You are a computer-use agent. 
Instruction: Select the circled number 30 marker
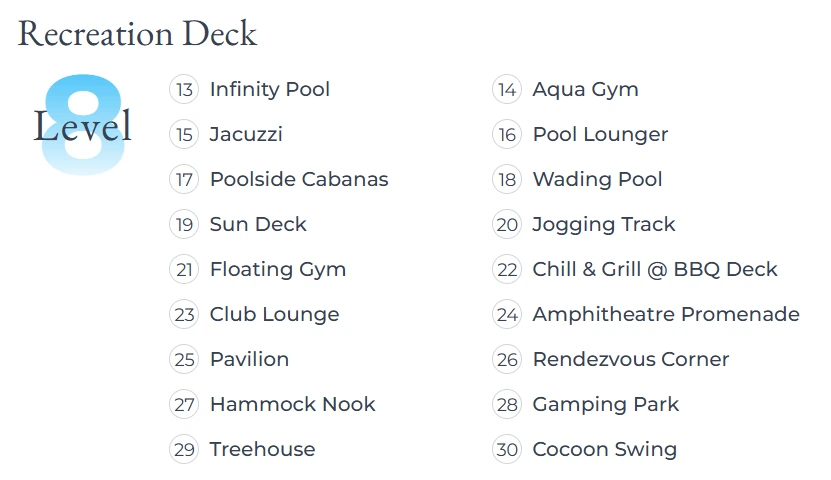point(507,450)
